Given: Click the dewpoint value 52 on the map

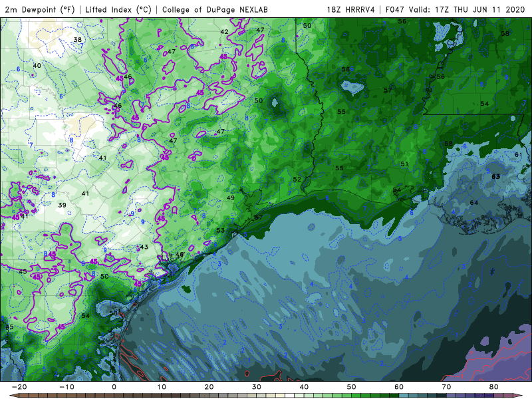Looking at the screenshot, I should pos(297,179).
